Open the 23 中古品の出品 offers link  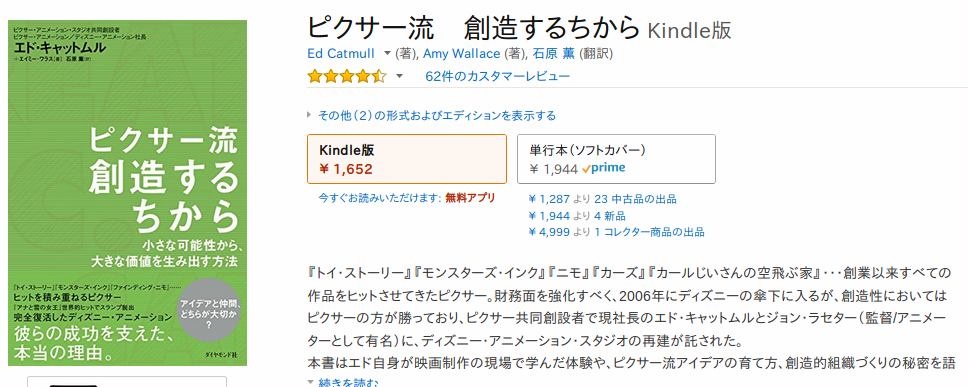(635, 199)
